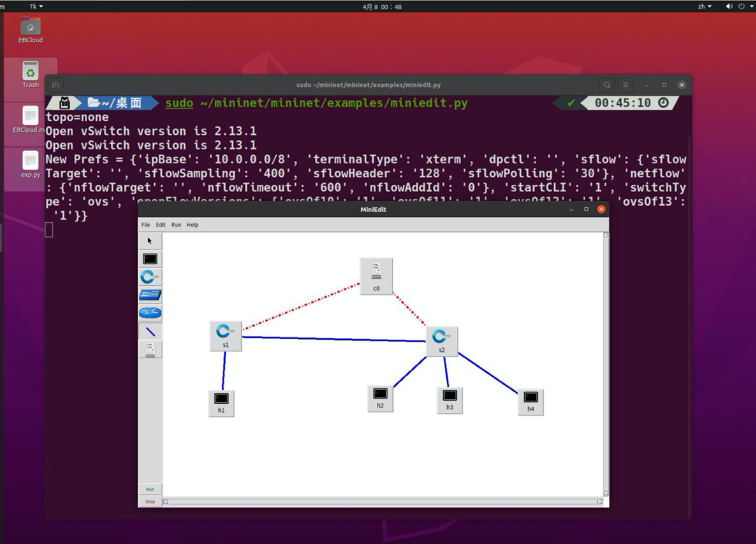756x544 pixels.
Task: Open the Help menu in MiniEdit
Action: (192, 225)
